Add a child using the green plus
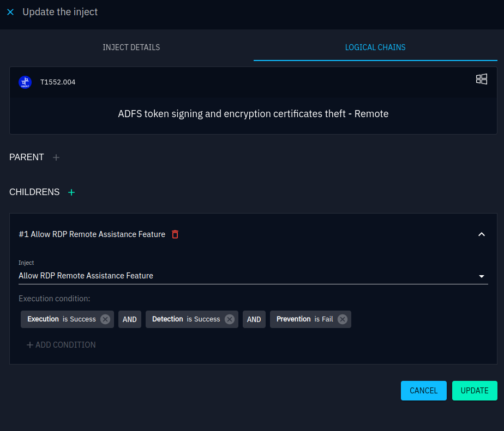The width and height of the screenshot is (504, 431). (71, 192)
